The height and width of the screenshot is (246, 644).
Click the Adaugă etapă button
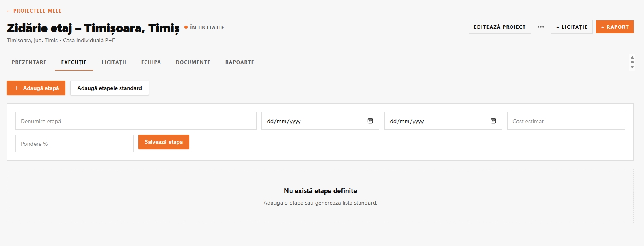coord(36,88)
